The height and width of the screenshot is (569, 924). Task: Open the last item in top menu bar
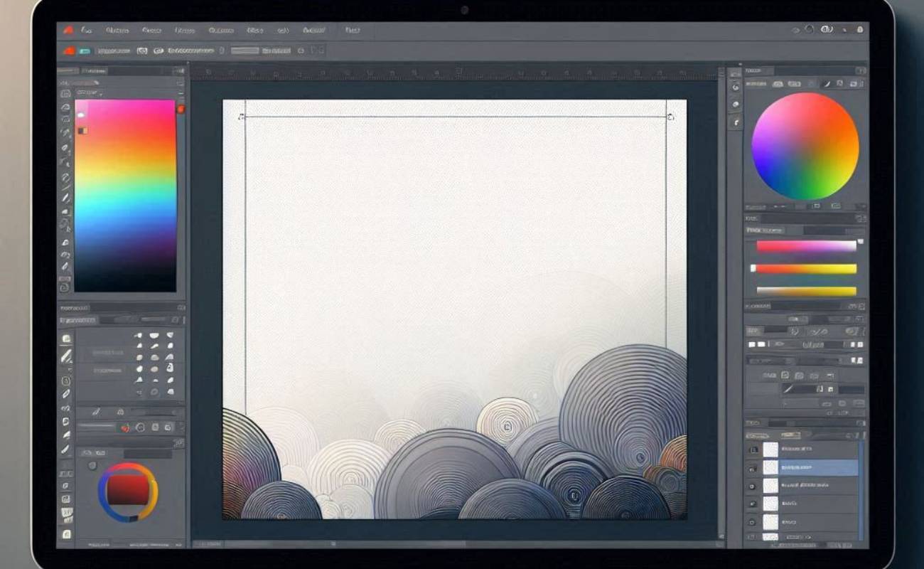point(352,31)
